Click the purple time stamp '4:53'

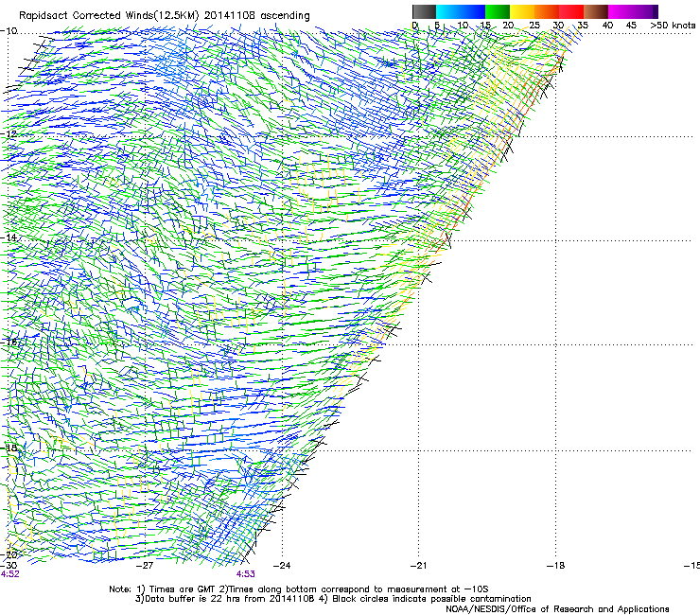point(246,574)
